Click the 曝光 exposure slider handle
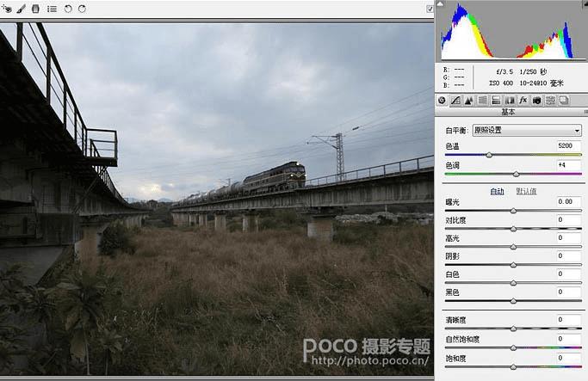The width and height of the screenshot is (588, 381). coord(513,211)
